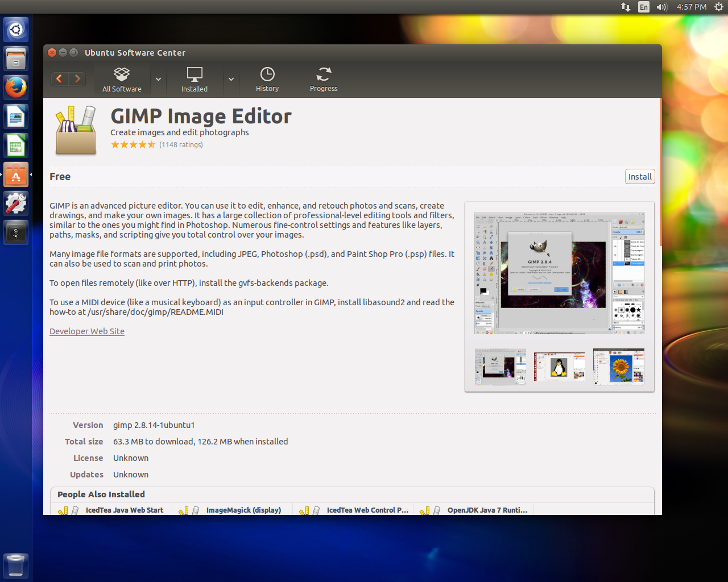Viewport: 728px width, 582px height.
Task: Click the star rating for GIMP
Action: [133, 145]
